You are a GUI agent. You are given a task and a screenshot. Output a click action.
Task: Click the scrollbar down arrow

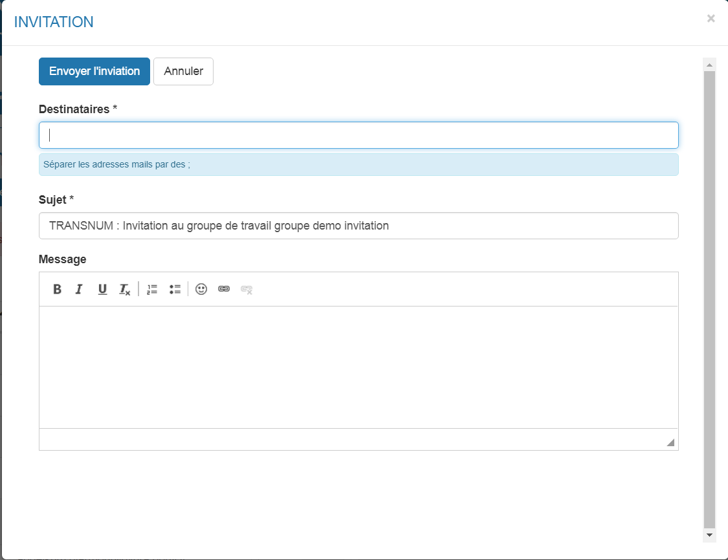[x=709, y=535]
